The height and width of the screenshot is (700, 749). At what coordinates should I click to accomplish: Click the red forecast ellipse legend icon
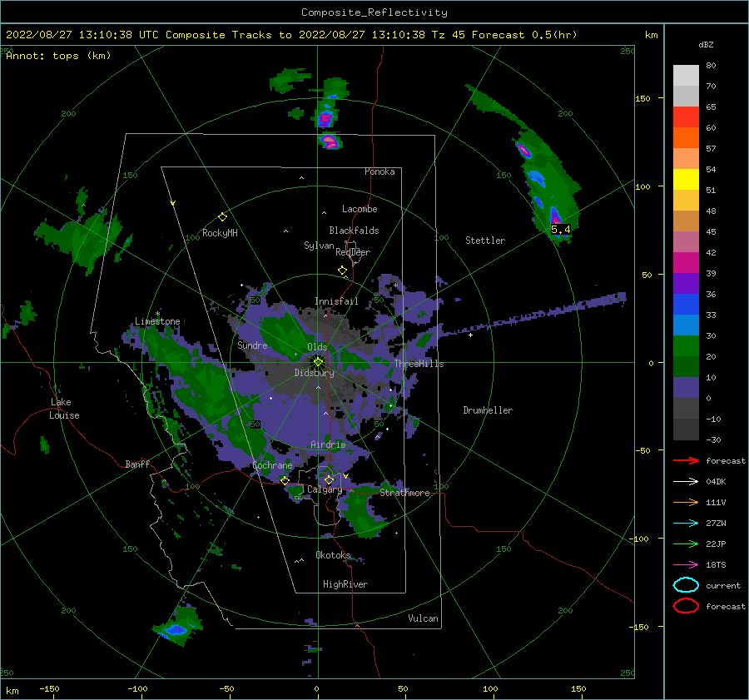coord(686,606)
